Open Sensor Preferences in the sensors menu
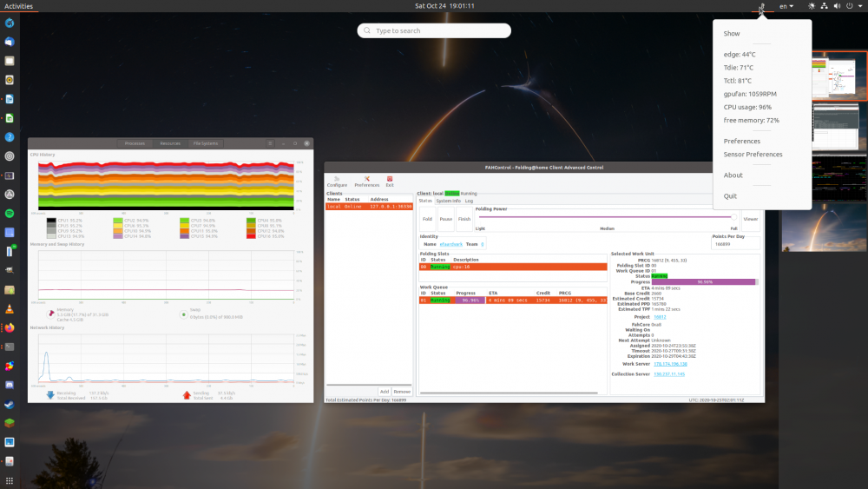The height and width of the screenshot is (489, 868). (x=753, y=155)
